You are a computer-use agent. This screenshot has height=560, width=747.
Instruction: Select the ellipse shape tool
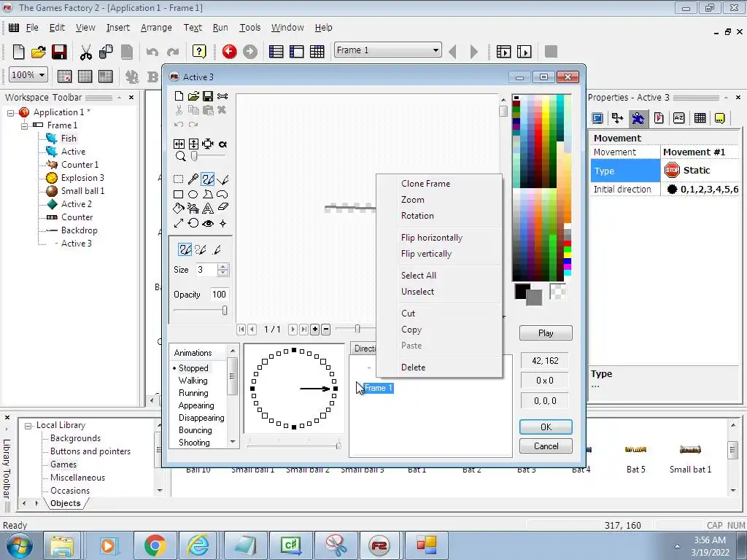[193, 194]
